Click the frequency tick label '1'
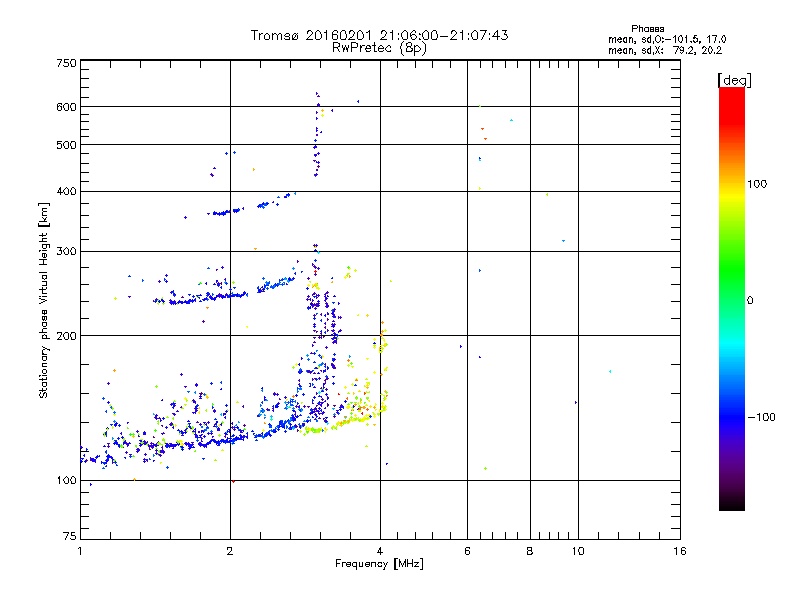 pos(80,551)
